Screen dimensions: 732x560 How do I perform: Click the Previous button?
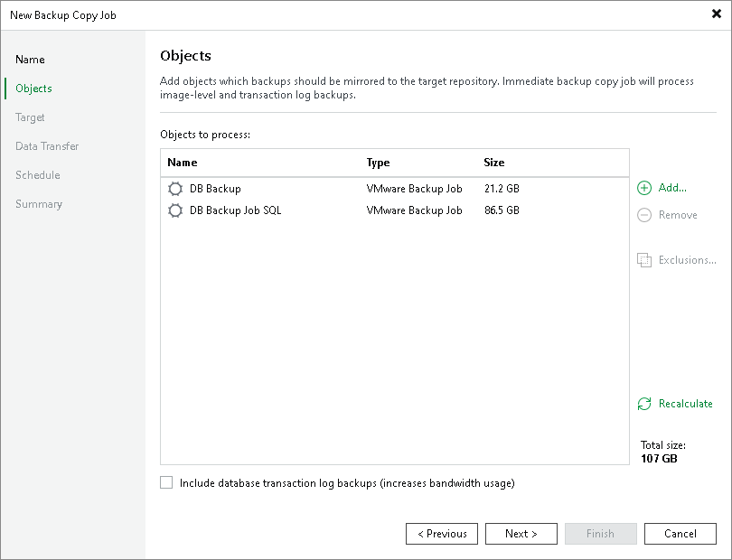tap(442, 534)
